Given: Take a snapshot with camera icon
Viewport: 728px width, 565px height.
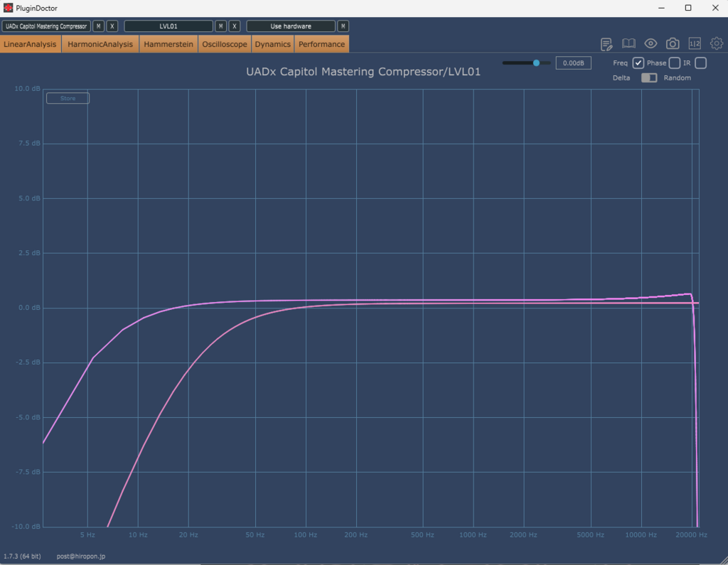Looking at the screenshot, I should (673, 43).
